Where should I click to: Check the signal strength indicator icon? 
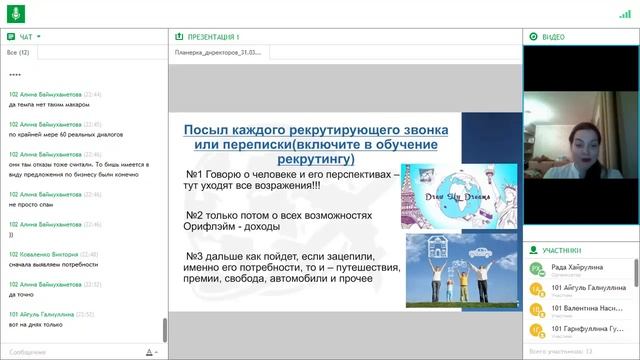[x=625, y=14]
